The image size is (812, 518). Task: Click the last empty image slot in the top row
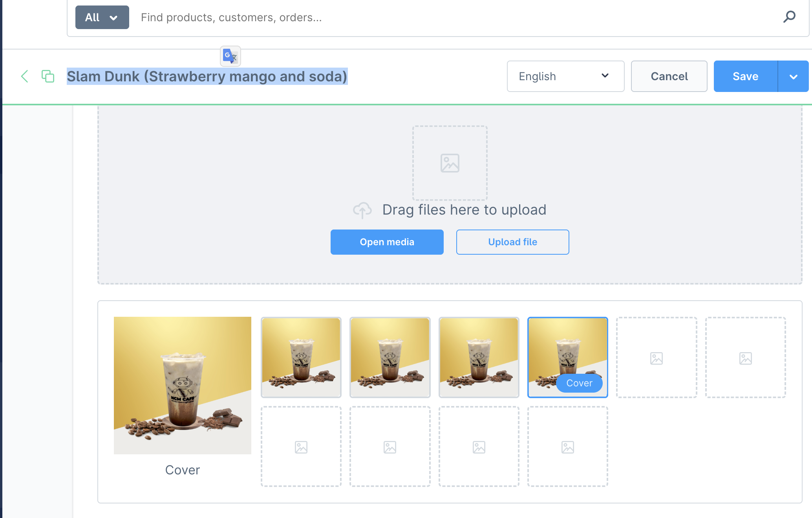745,358
